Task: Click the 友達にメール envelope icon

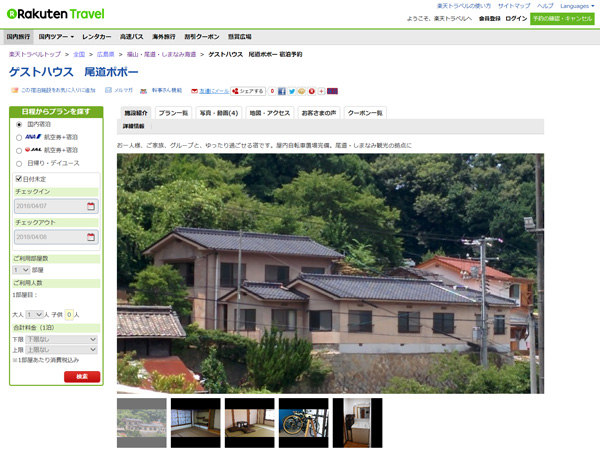Action: (x=192, y=91)
